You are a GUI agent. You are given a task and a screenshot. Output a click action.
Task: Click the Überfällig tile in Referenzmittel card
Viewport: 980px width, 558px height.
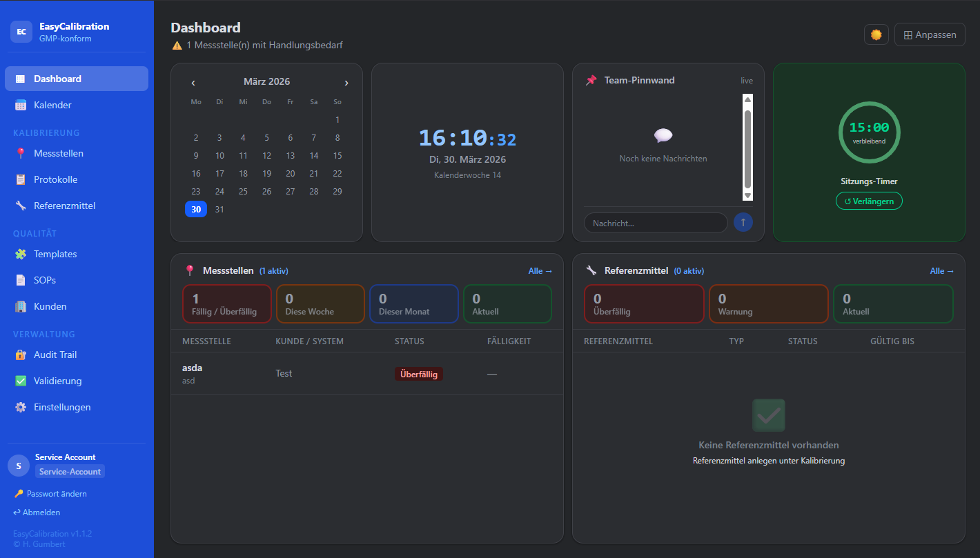tap(645, 303)
